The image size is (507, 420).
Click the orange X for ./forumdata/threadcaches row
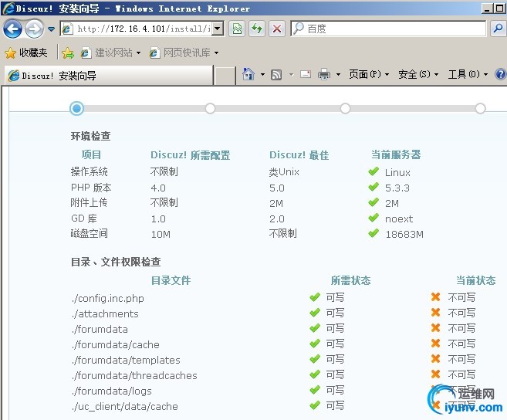click(435, 374)
